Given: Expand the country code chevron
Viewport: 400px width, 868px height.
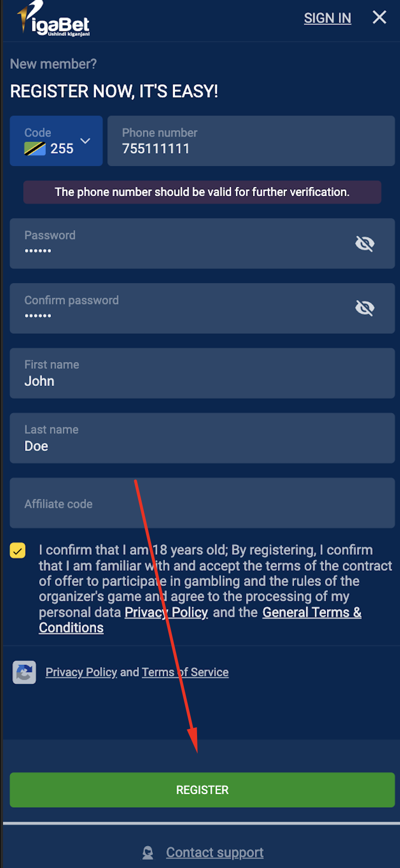Looking at the screenshot, I should tap(85, 141).
